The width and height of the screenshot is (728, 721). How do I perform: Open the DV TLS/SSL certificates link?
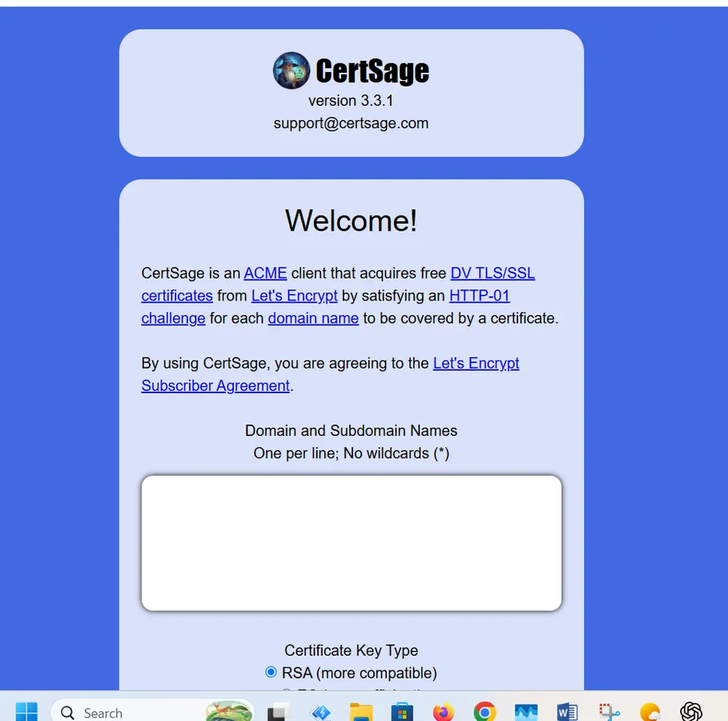[x=493, y=273]
